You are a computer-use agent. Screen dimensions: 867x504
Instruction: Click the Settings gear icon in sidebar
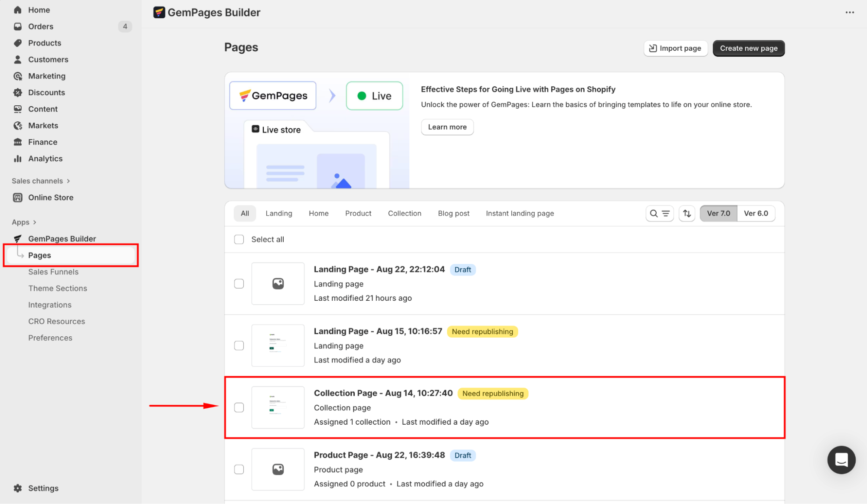(18, 488)
